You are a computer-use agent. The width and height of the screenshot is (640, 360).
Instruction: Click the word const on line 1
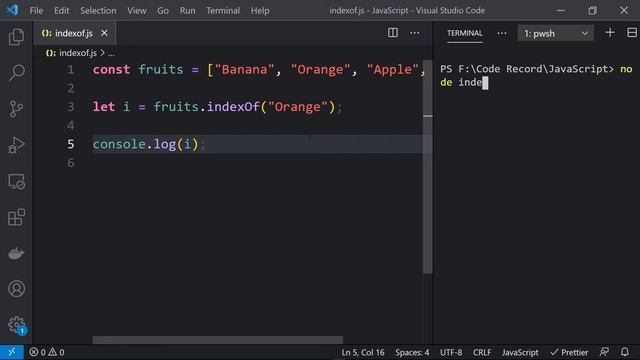pyautogui.click(x=111, y=69)
